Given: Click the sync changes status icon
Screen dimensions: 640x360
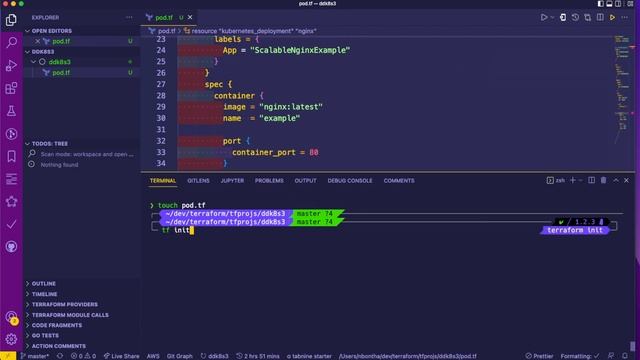Looking at the screenshot, I should pyautogui.click(x=60, y=356).
